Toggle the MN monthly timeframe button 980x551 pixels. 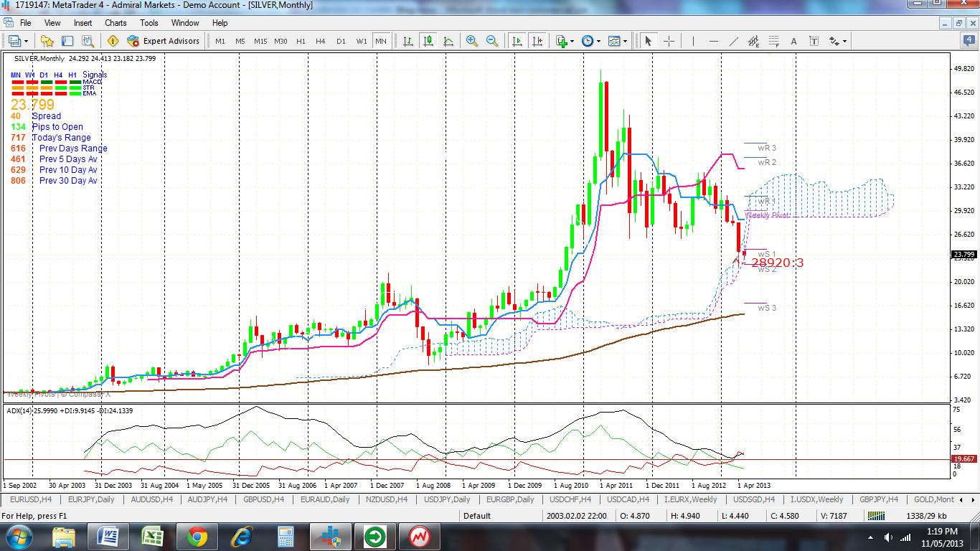coord(381,41)
